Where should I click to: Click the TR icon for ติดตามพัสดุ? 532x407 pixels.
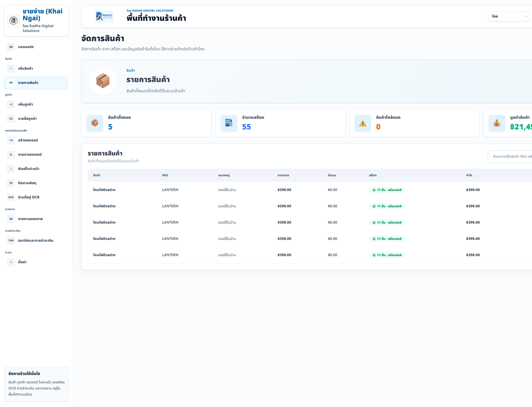point(11,183)
